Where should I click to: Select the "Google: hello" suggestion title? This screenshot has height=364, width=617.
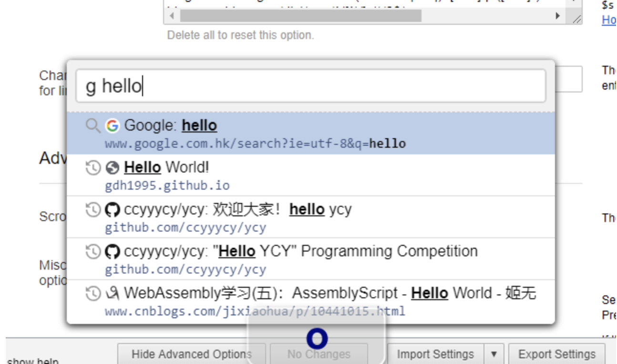coord(171,126)
